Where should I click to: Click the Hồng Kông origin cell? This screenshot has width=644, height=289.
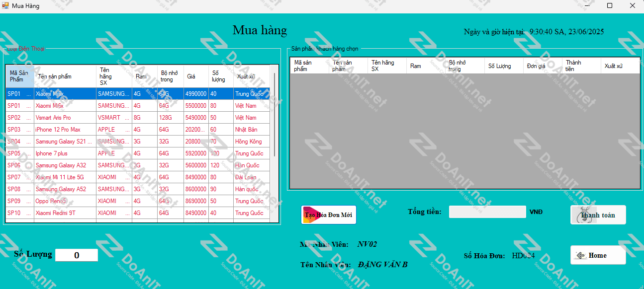[252, 142]
